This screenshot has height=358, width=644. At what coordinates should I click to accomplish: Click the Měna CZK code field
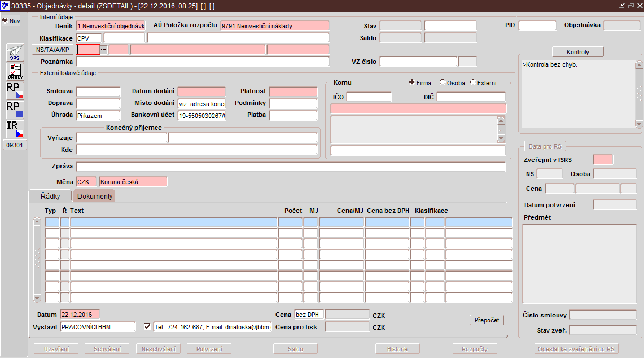pyautogui.click(x=86, y=182)
